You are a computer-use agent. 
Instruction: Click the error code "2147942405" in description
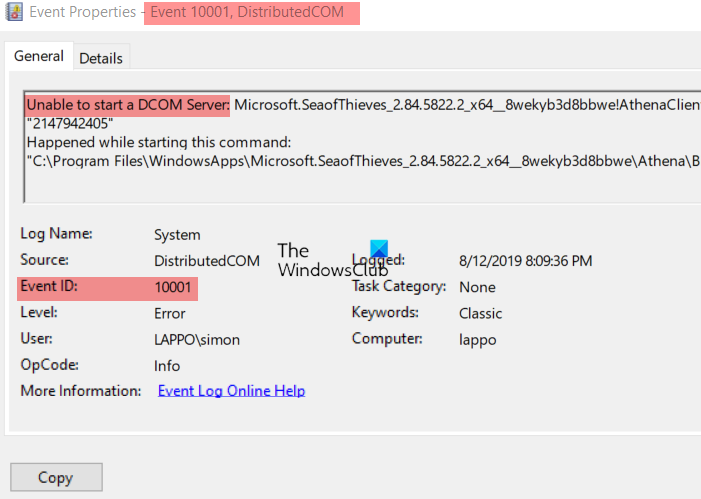pyautogui.click(x=70, y=123)
